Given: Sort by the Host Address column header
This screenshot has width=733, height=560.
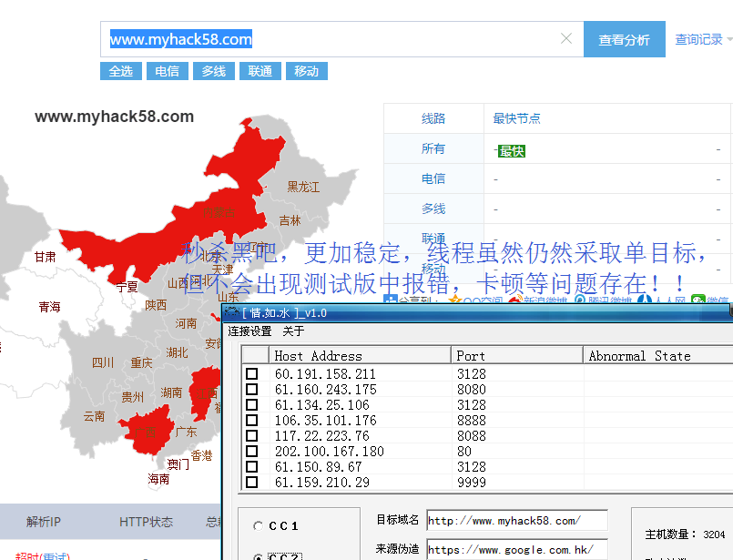Looking at the screenshot, I should tap(360, 355).
